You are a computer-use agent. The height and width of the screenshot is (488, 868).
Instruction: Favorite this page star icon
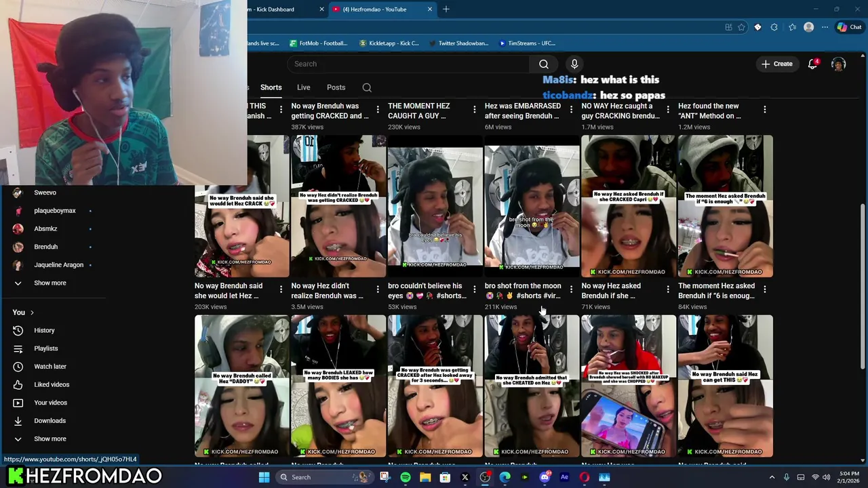tap(741, 27)
